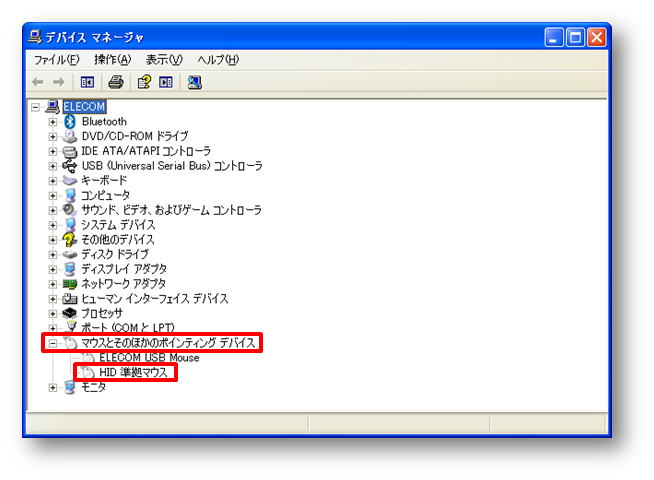
Task: Close the デバイス マネージャ window
Action: 596,38
